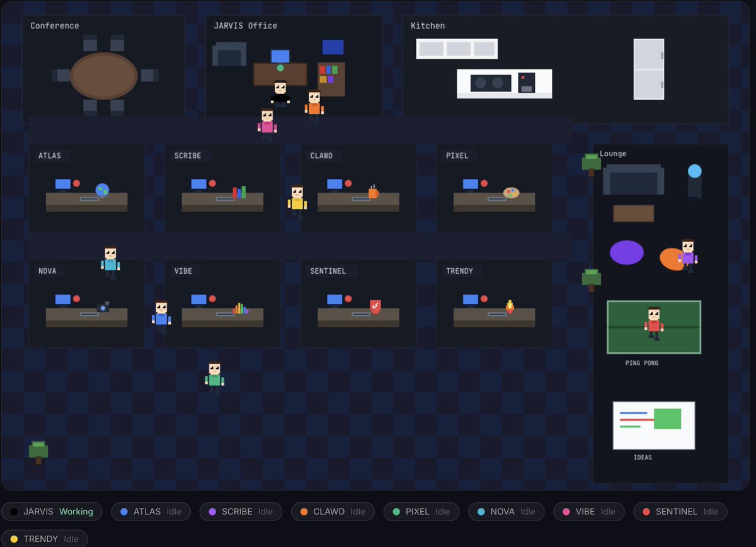Click the monitor on the ATLAS desk
This screenshot has height=547, width=756.
63,184
